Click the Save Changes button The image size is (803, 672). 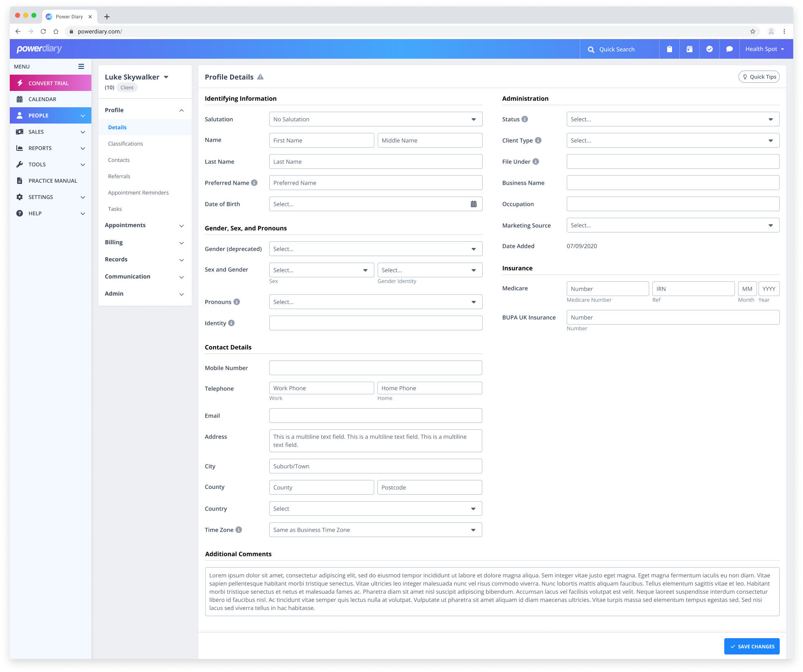(x=752, y=646)
